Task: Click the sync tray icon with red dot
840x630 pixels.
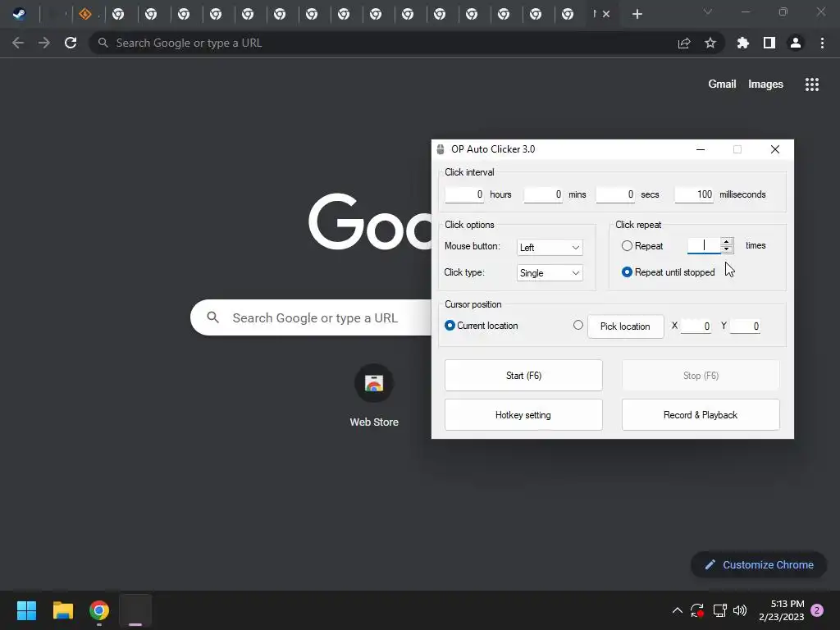Action: pyautogui.click(x=697, y=610)
